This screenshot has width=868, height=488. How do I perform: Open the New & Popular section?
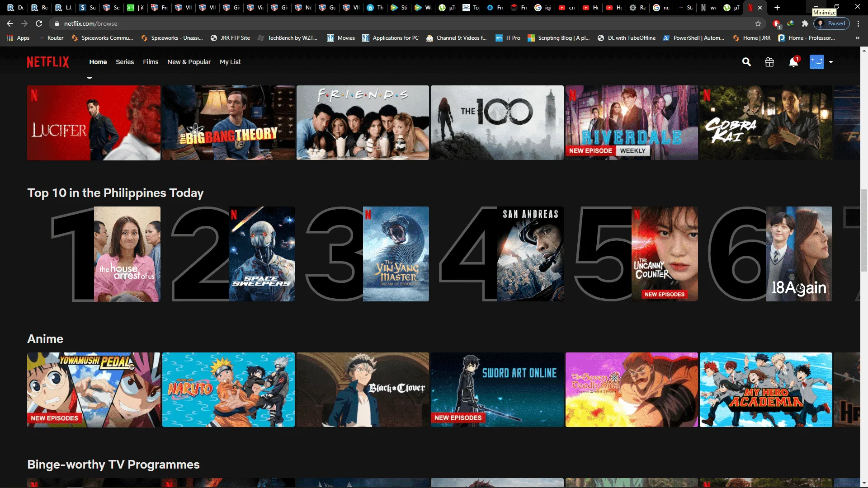189,62
